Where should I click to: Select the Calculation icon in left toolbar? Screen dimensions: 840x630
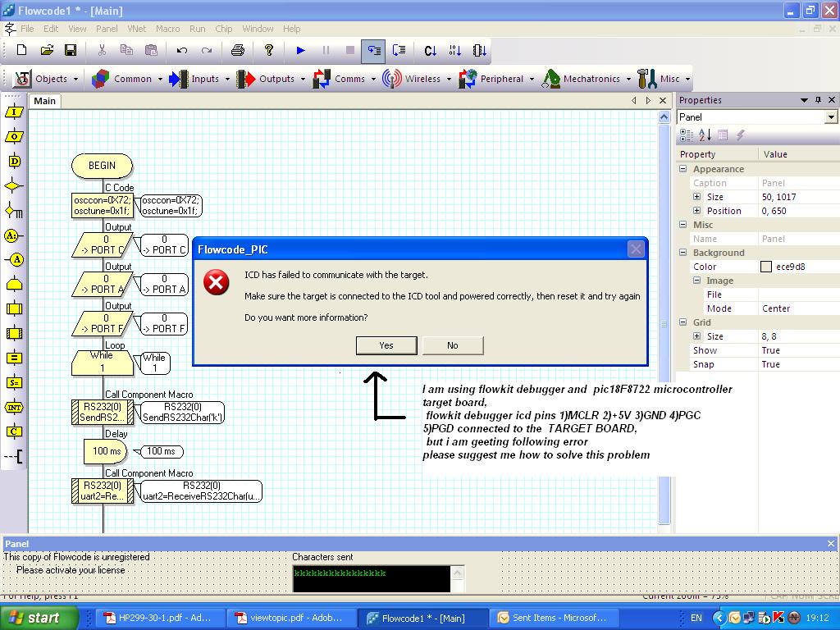(x=14, y=358)
